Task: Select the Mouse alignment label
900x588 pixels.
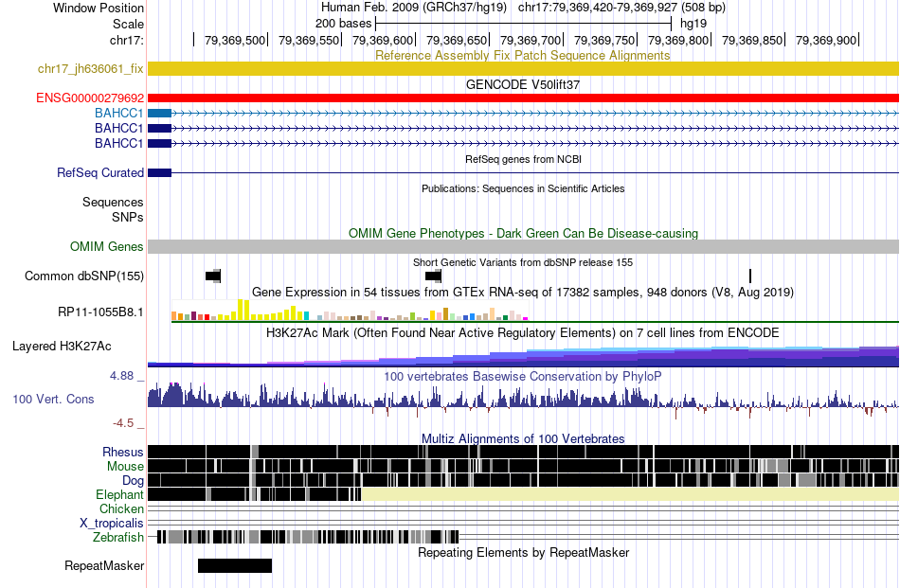Action: point(125,467)
